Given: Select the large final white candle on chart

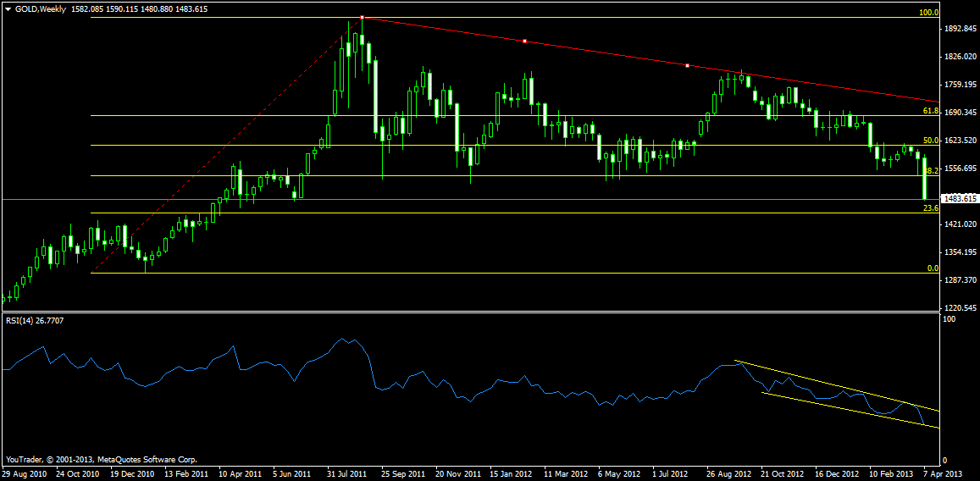Looking at the screenshot, I should (x=925, y=179).
